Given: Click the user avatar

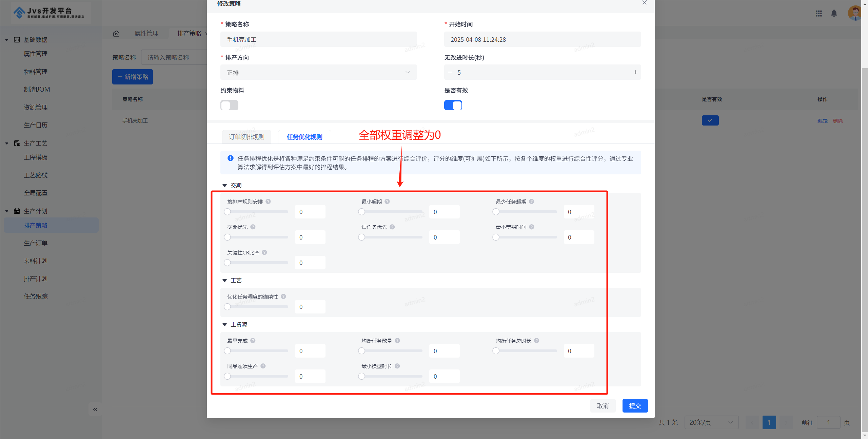Looking at the screenshot, I should [855, 13].
